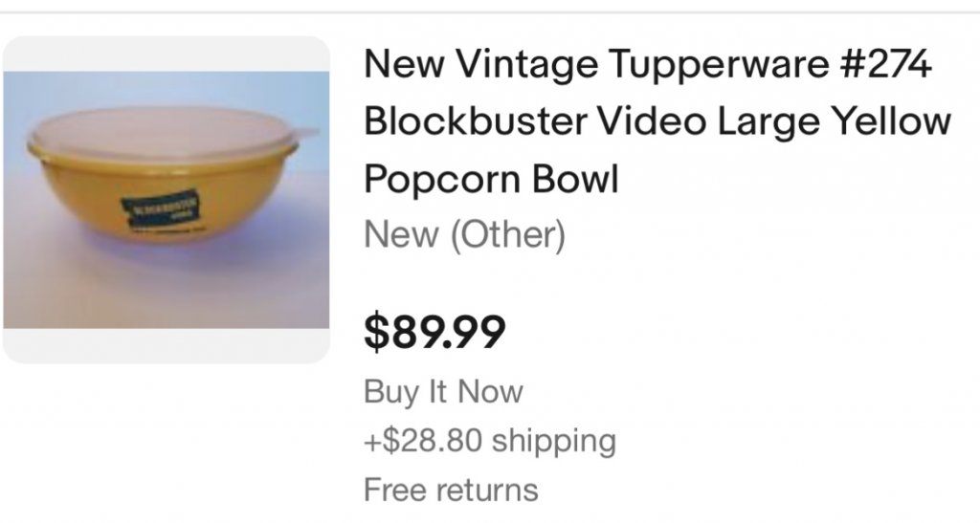Image resolution: width=980 pixels, height=523 pixels.
Task: Click the lid's pull tab in the photo
Action: click(x=308, y=131)
